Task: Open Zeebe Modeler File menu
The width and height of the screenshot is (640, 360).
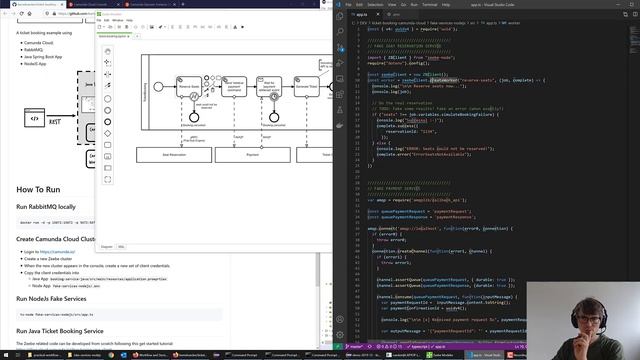Action: [99, 20]
